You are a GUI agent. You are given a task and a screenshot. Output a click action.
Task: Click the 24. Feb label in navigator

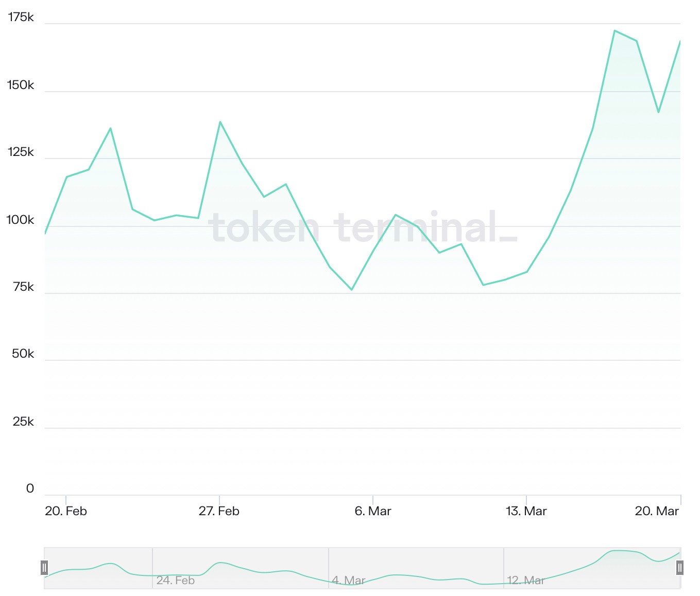click(x=176, y=581)
